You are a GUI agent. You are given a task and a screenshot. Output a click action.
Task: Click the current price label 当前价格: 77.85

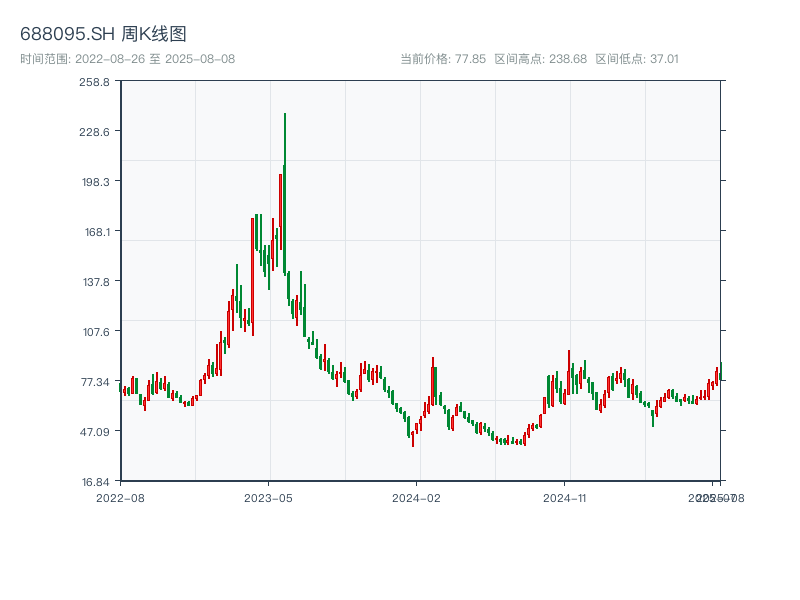point(443,59)
